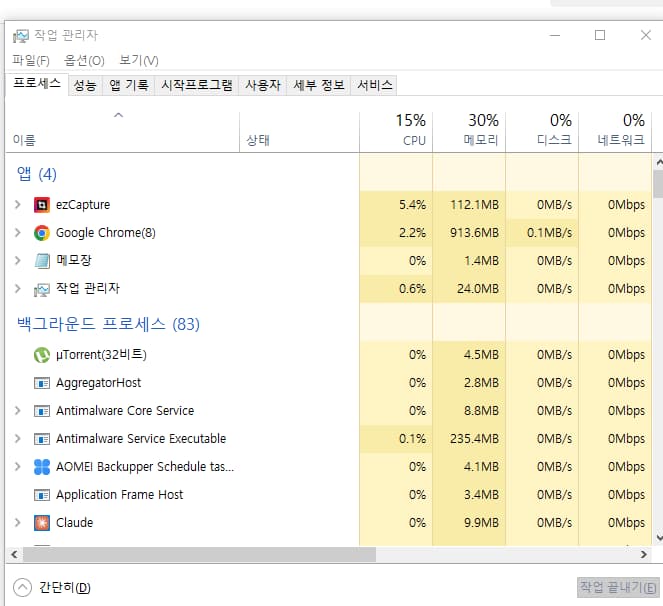Switch to the 성능 tab

(85, 86)
